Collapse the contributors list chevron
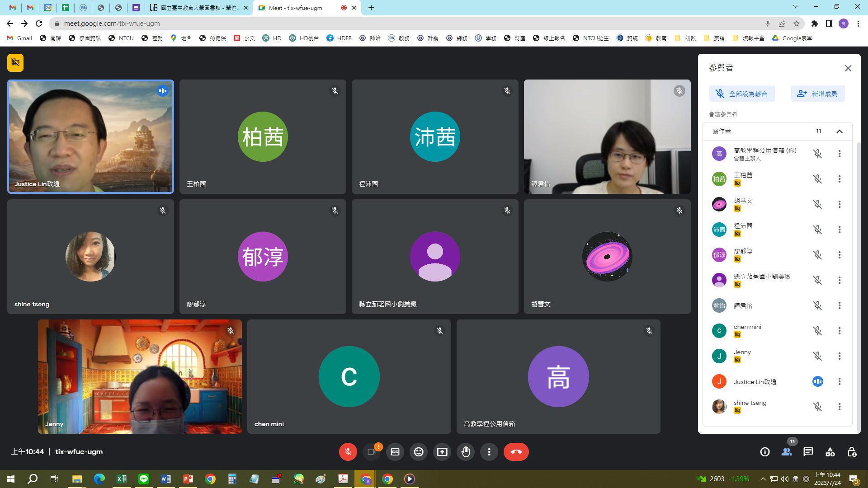 (840, 131)
